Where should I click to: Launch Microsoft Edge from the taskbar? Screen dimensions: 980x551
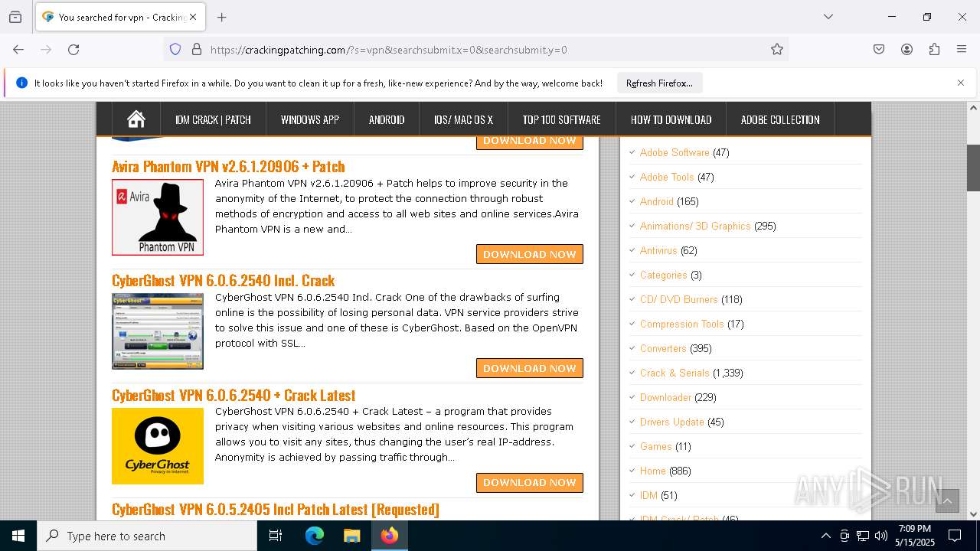coord(315,536)
